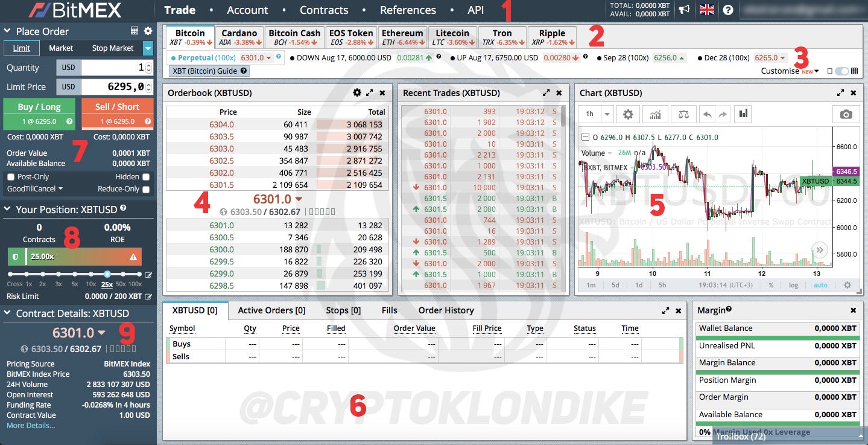Change language via UK flag icon

coord(706,10)
